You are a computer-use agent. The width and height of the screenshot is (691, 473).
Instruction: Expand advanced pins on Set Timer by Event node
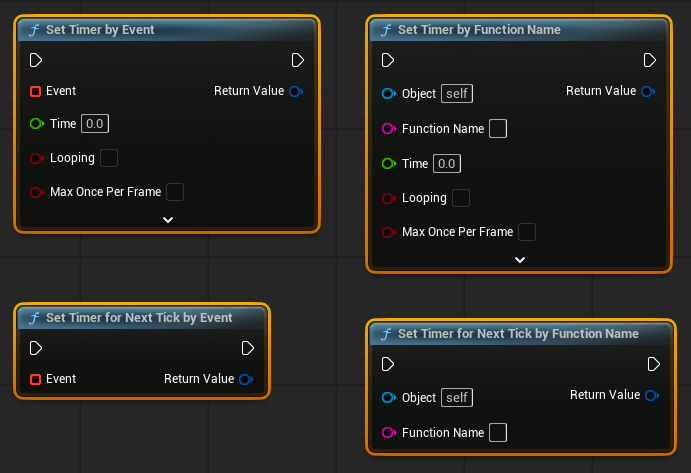pyautogui.click(x=168, y=219)
